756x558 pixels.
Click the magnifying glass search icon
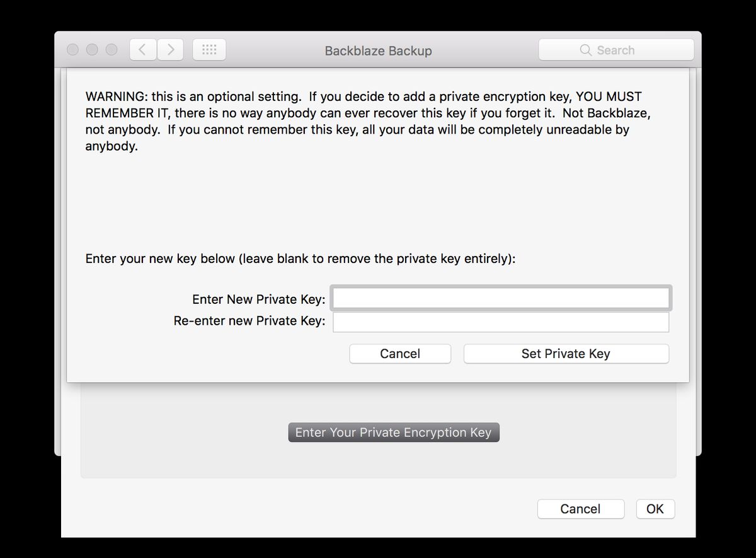585,50
